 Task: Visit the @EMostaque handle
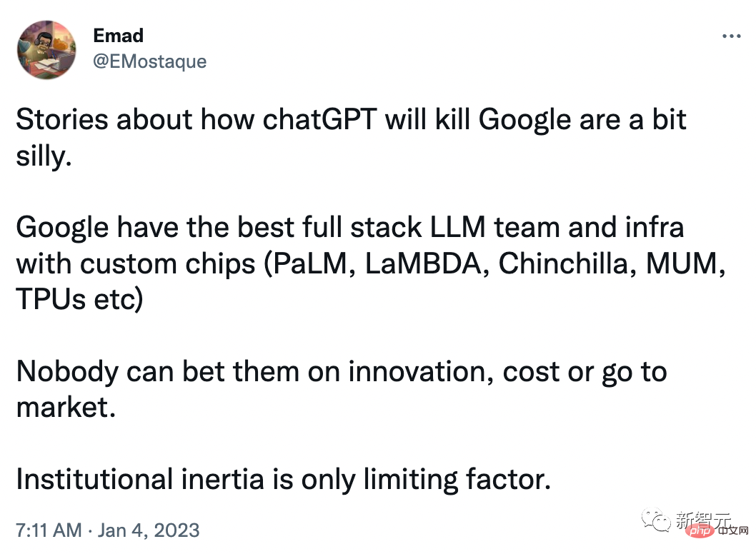click(149, 61)
